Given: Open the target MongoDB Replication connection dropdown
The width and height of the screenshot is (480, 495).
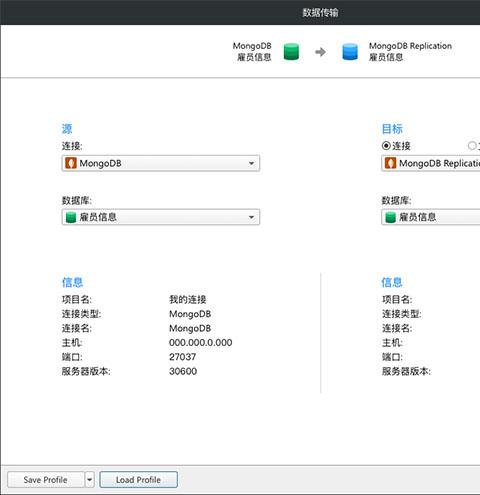Looking at the screenshot, I should point(431,163).
